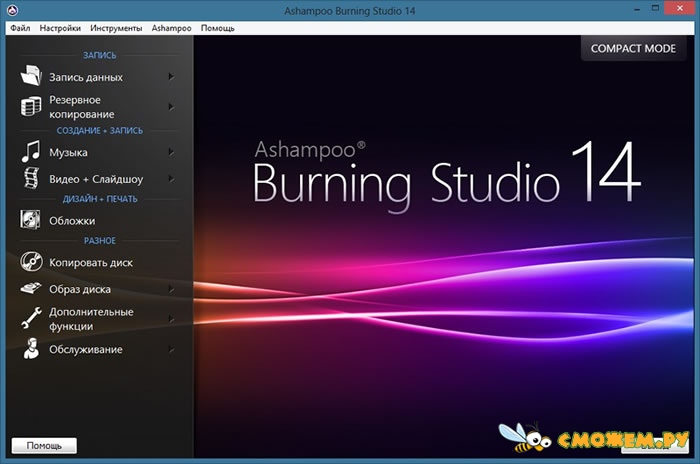
Task: Switch to COMPACT MODE
Action: tap(633, 48)
